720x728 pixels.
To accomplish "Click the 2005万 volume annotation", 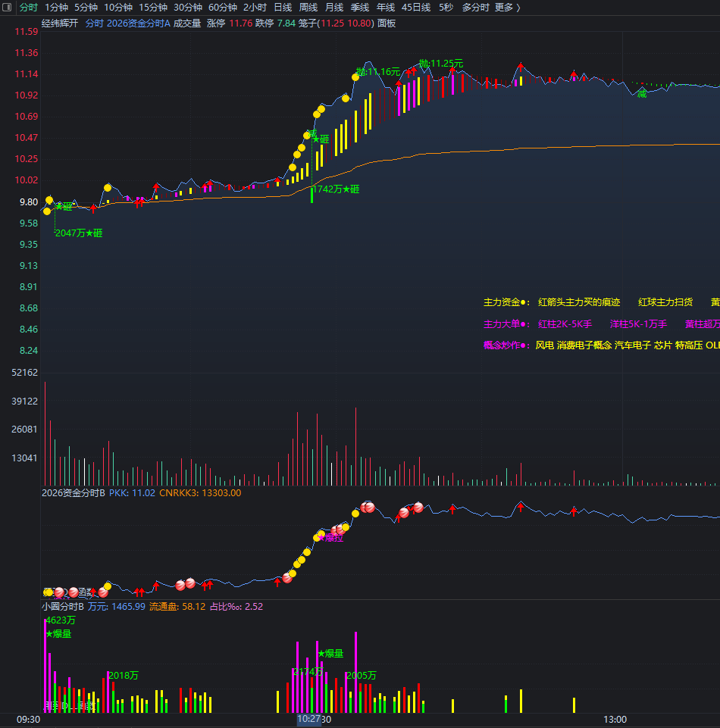I will pyautogui.click(x=362, y=676).
